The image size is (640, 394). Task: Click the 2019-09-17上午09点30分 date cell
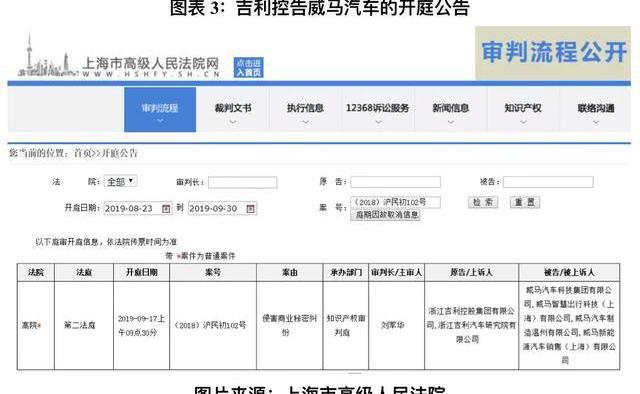141,325
